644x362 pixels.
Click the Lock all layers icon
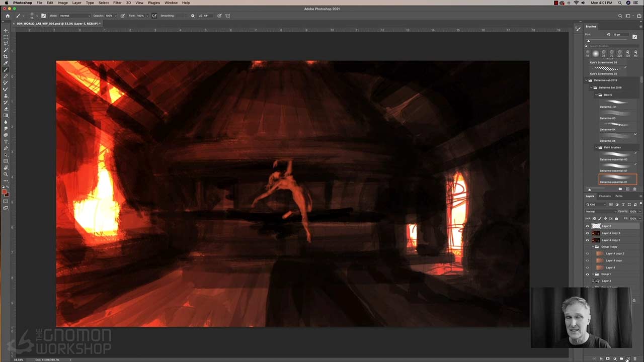[616, 218]
